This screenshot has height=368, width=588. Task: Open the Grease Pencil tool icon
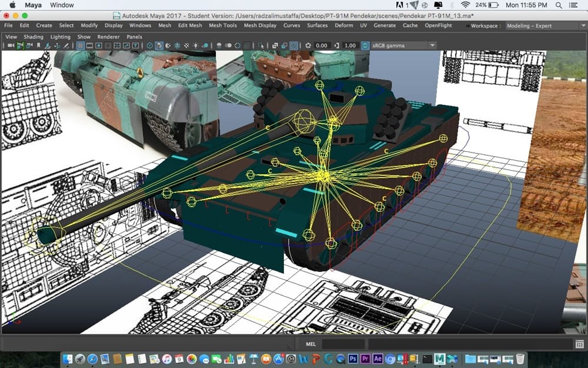click(66, 45)
